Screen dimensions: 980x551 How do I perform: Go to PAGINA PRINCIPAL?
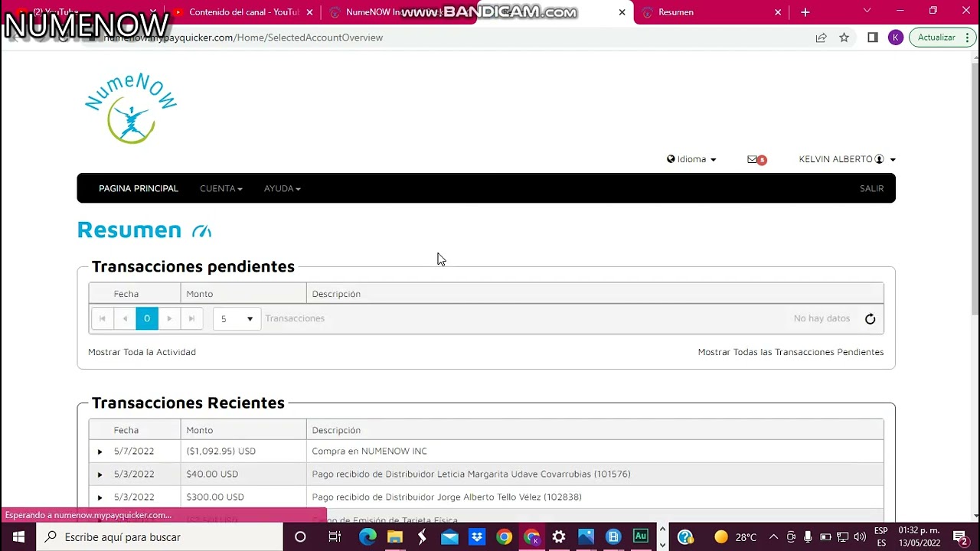[139, 188]
